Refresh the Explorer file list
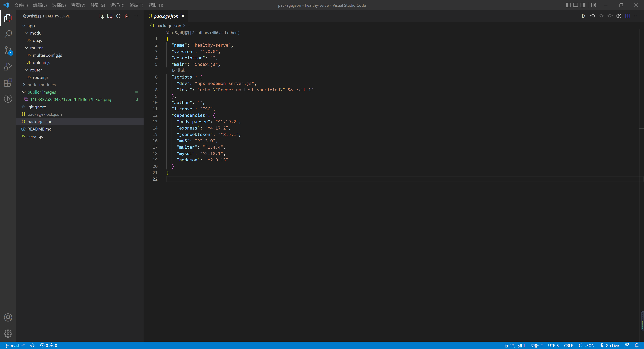The image size is (644, 349). pos(118,16)
